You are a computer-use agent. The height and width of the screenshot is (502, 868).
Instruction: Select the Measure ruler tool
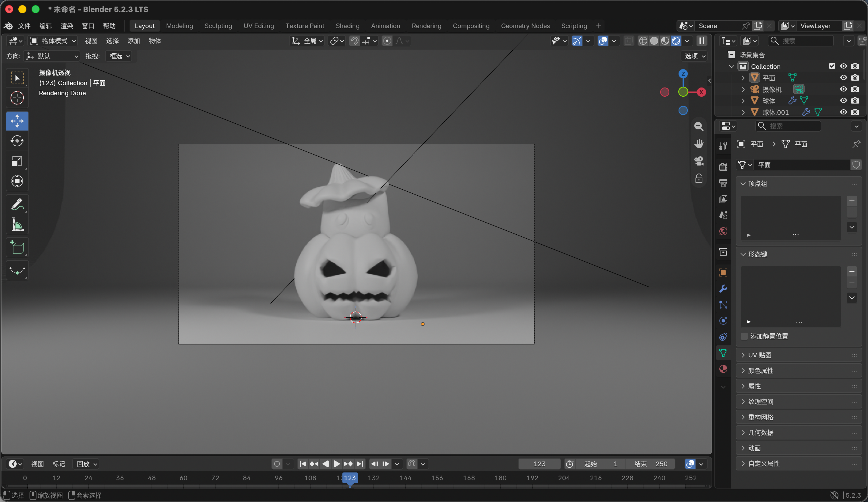(17, 224)
